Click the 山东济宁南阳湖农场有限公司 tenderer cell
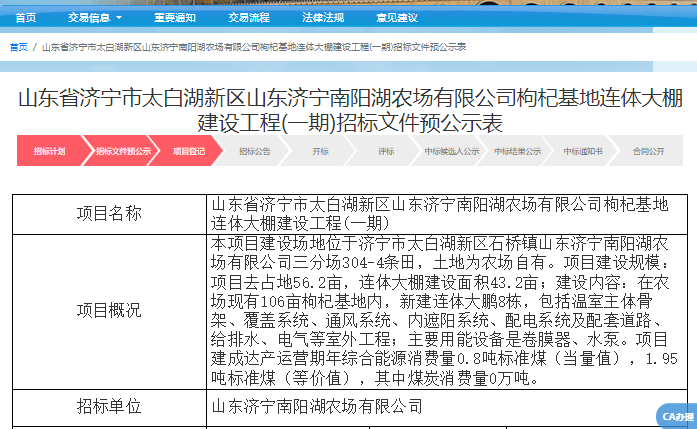This screenshot has width=697, height=429. [x=447, y=406]
